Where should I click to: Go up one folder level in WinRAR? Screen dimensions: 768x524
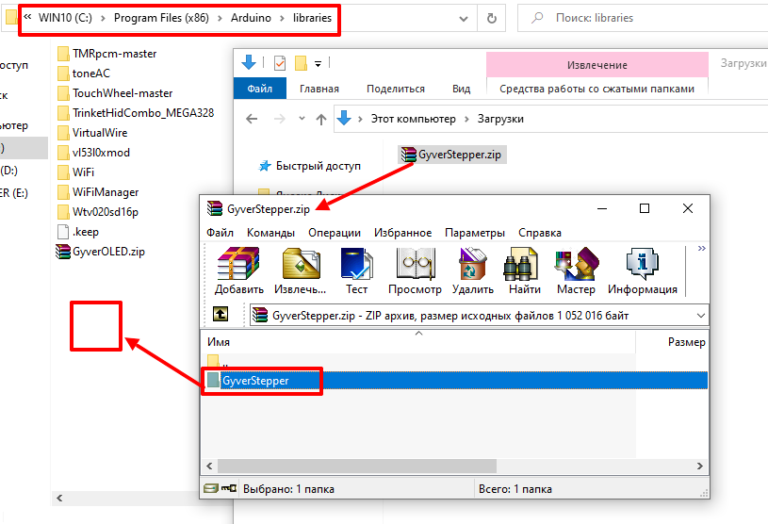221,315
